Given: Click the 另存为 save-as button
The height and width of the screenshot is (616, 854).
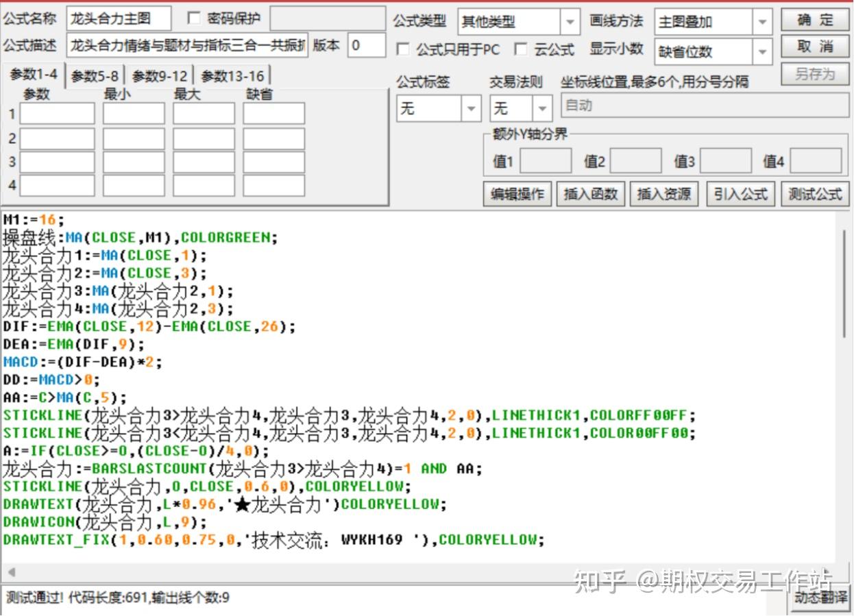Looking at the screenshot, I should pyautogui.click(x=815, y=73).
